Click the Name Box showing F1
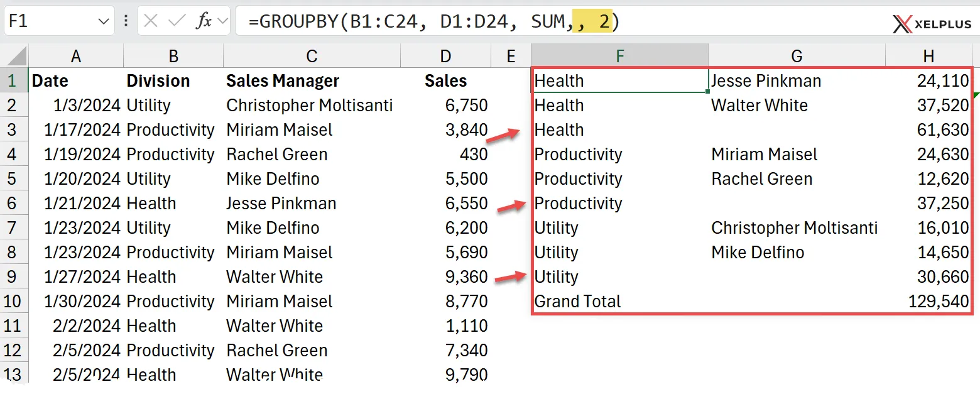 [x=50, y=22]
